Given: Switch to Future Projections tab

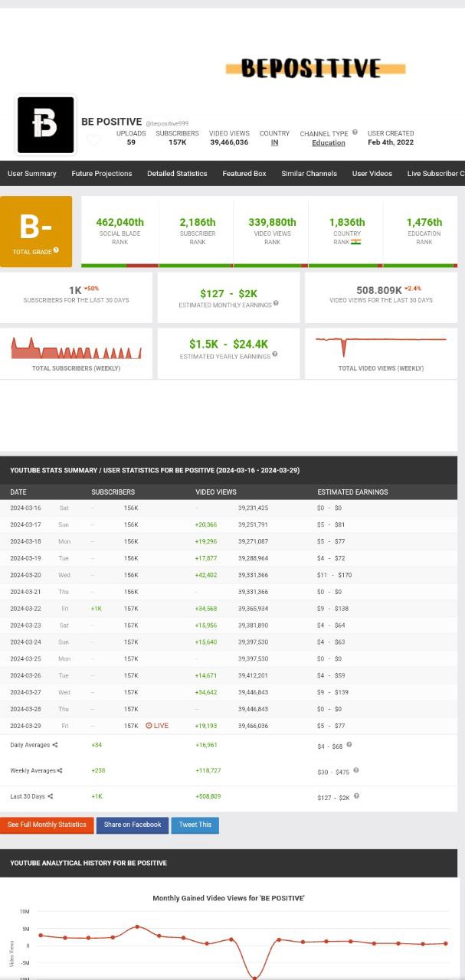Looking at the screenshot, I should pyautogui.click(x=102, y=174).
